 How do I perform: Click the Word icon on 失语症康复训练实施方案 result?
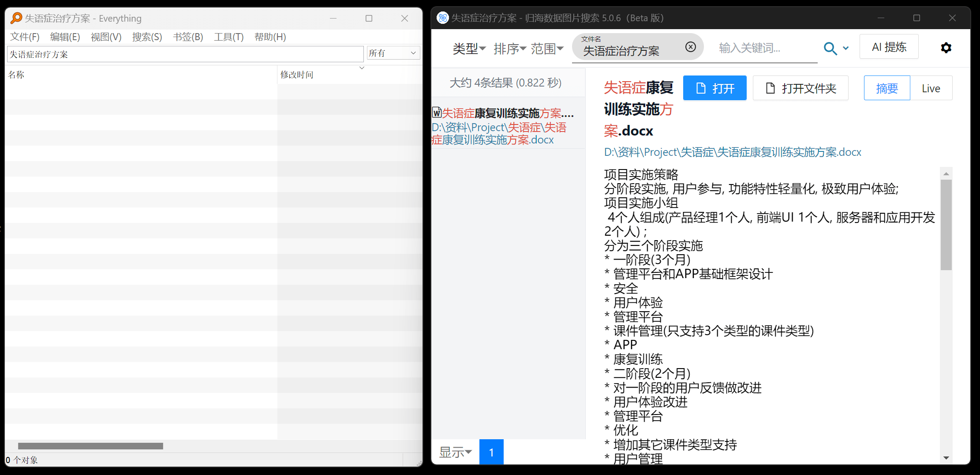tap(437, 113)
